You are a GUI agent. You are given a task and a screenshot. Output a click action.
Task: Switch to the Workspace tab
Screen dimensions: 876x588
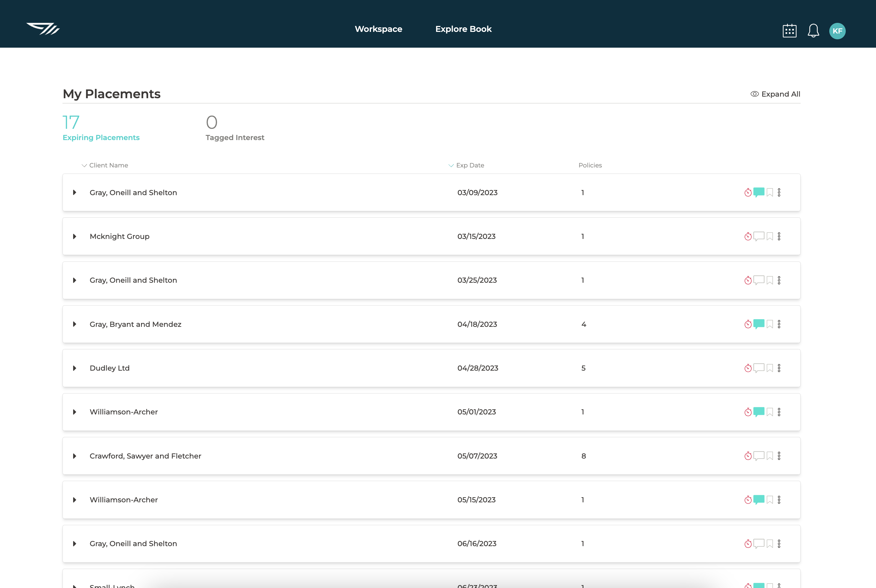pos(378,29)
